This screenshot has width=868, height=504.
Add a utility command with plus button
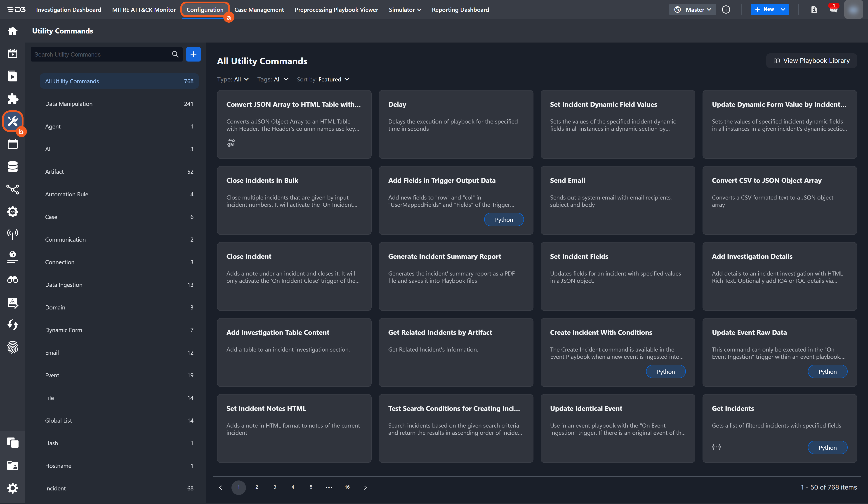(193, 54)
